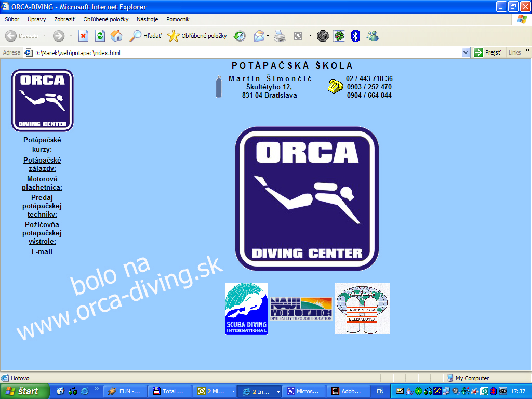The height and width of the screenshot is (399, 532).
Task: Refresh the page using the green arrows icon
Action: coord(100,36)
